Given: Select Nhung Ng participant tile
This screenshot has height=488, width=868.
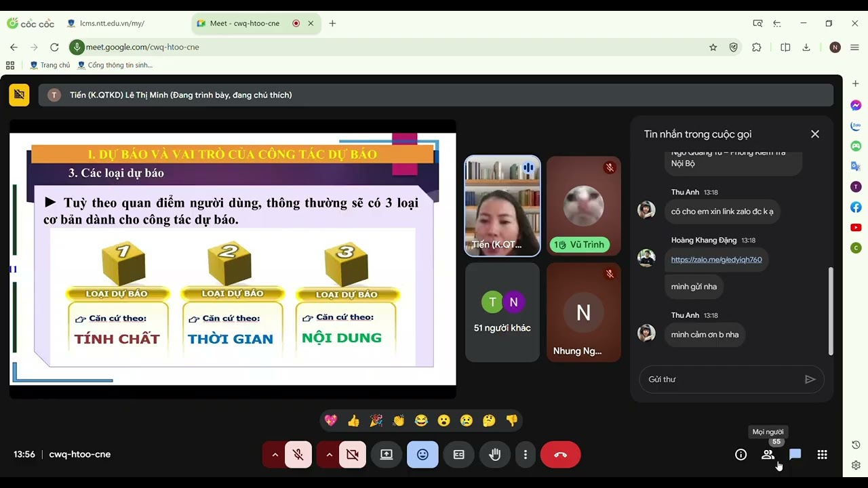Looking at the screenshot, I should click(584, 312).
